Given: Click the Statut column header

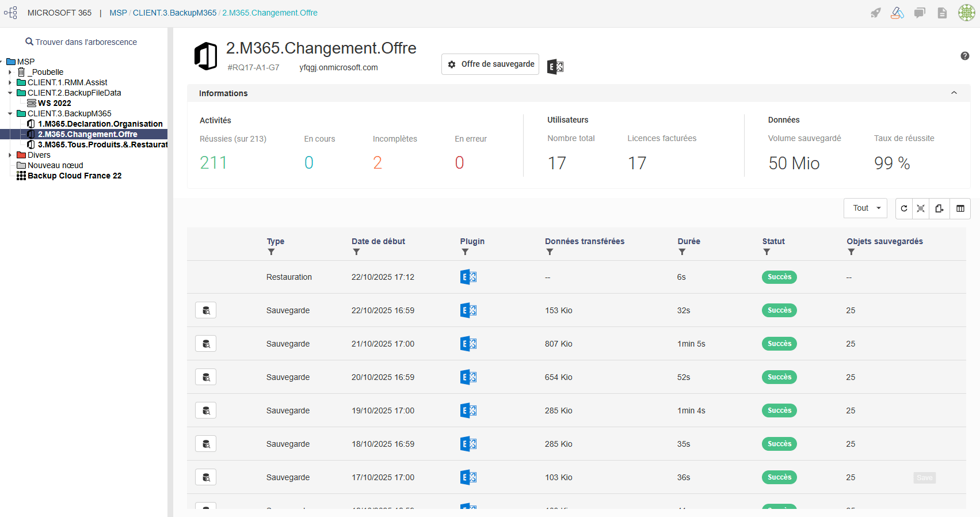Looking at the screenshot, I should pyautogui.click(x=773, y=241).
